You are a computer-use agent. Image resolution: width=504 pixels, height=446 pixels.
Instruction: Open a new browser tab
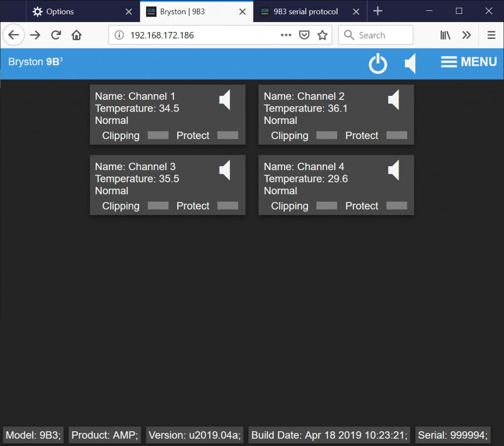(378, 11)
